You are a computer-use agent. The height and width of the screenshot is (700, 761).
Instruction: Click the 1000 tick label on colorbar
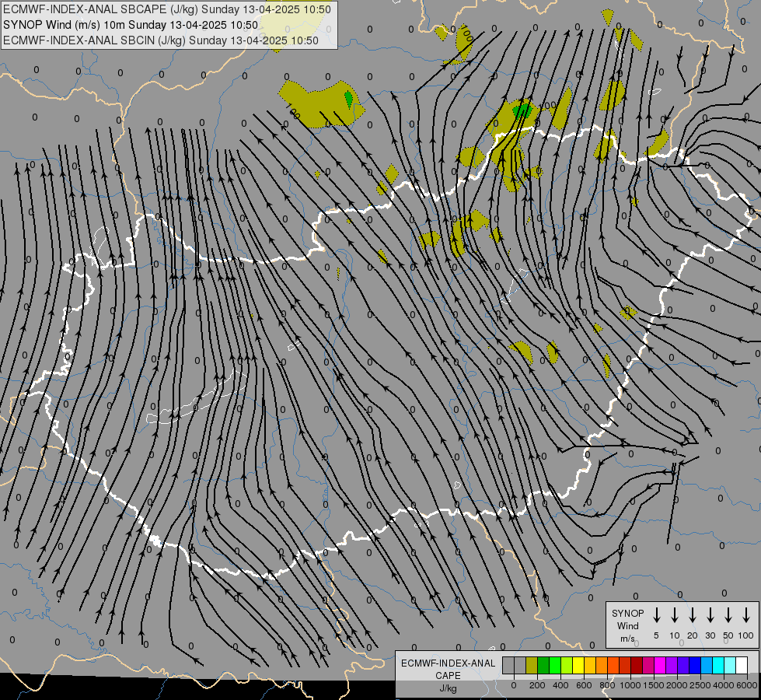(630, 685)
